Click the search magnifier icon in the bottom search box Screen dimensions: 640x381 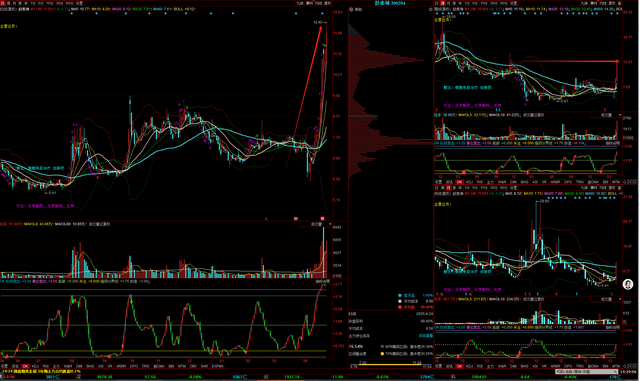coord(616,372)
